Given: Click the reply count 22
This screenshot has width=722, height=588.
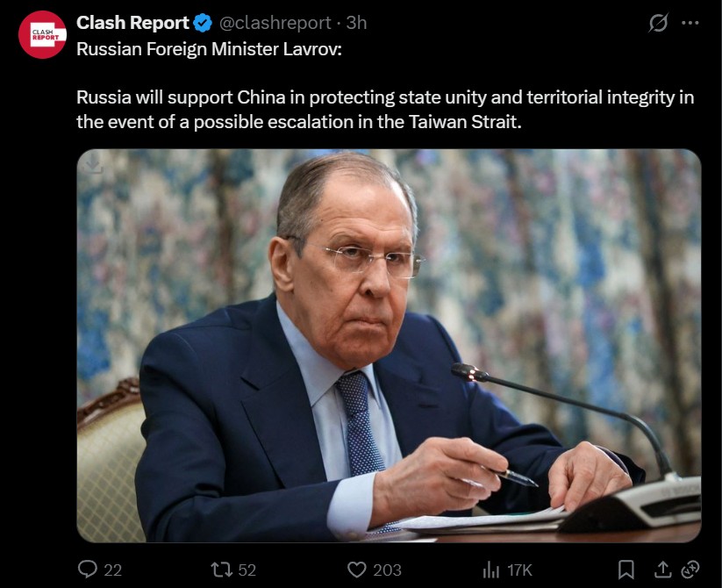Looking at the screenshot, I should click(113, 570).
